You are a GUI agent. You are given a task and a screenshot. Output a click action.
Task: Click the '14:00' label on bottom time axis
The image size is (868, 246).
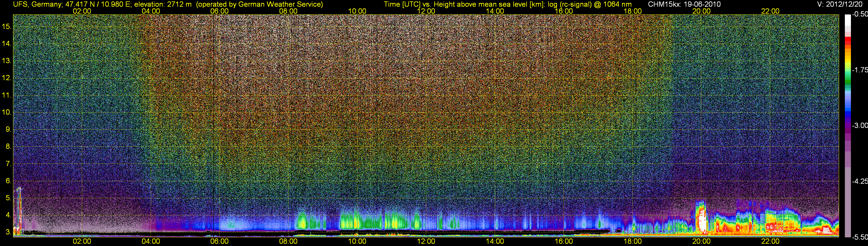click(495, 241)
